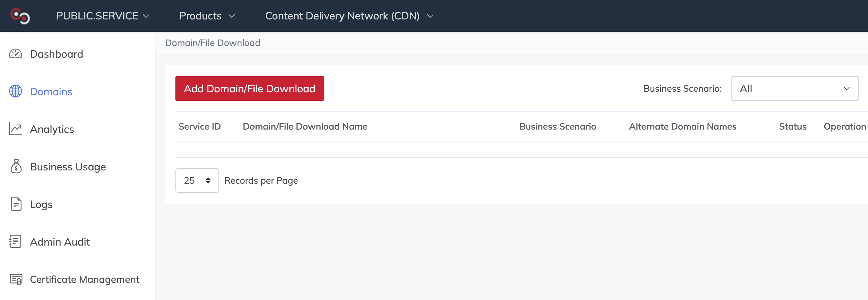Click the Logs document icon
Image resolution: width=868 pixels, height=300 pixels.
(x=16, y=204)
